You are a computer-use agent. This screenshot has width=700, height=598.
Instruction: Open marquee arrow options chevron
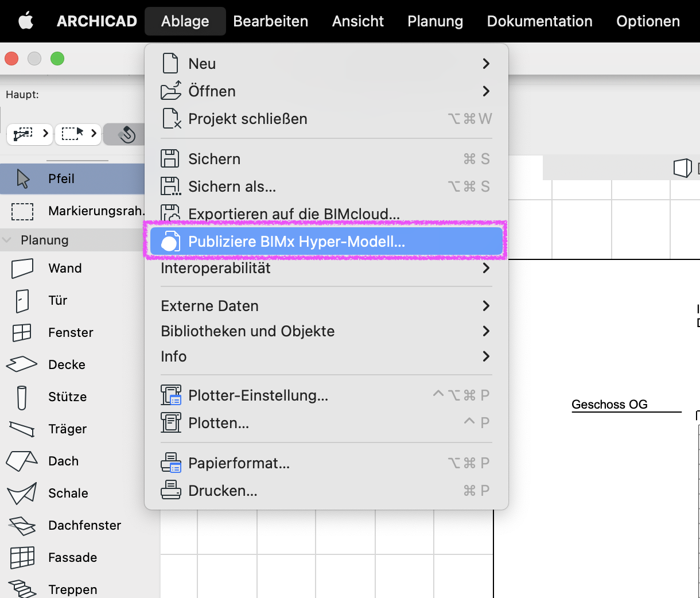94,134
